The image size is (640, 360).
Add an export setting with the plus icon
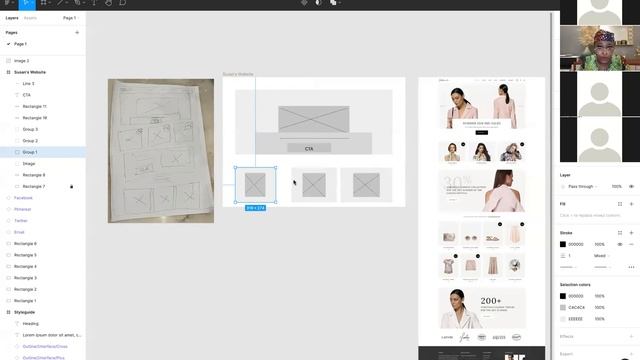tap(631, 354)
